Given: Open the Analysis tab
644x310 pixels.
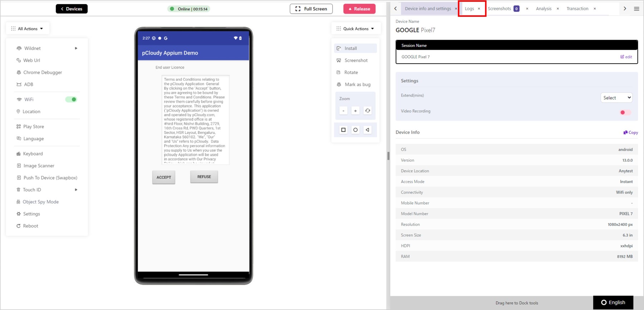Looking at the screenshot, I should (543, 9).
